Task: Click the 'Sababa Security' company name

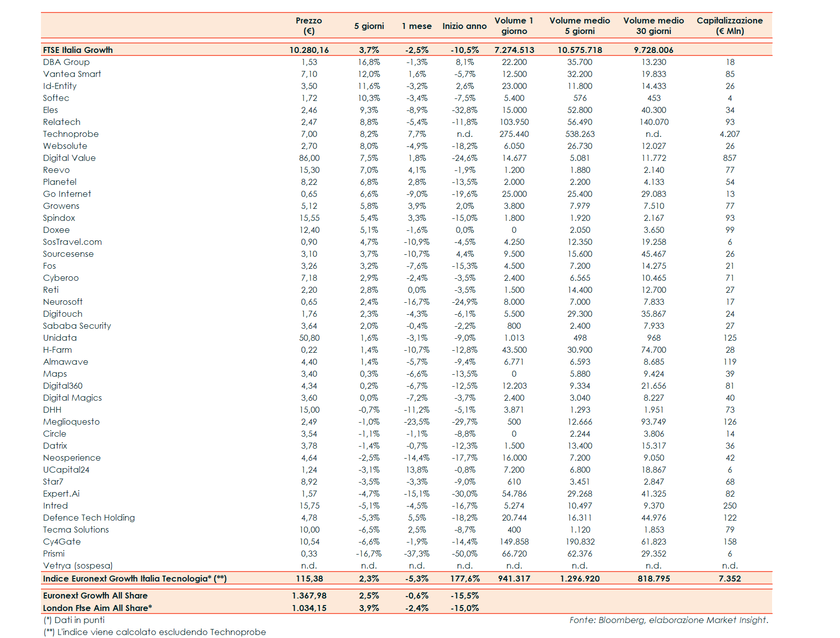Action: tap(77, 326)
